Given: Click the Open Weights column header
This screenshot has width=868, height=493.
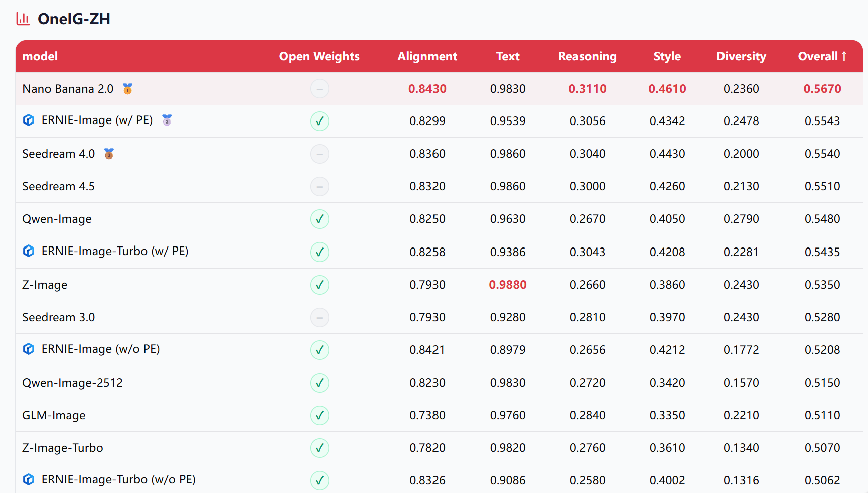Looking at the screenshot, I should [319, 56].
